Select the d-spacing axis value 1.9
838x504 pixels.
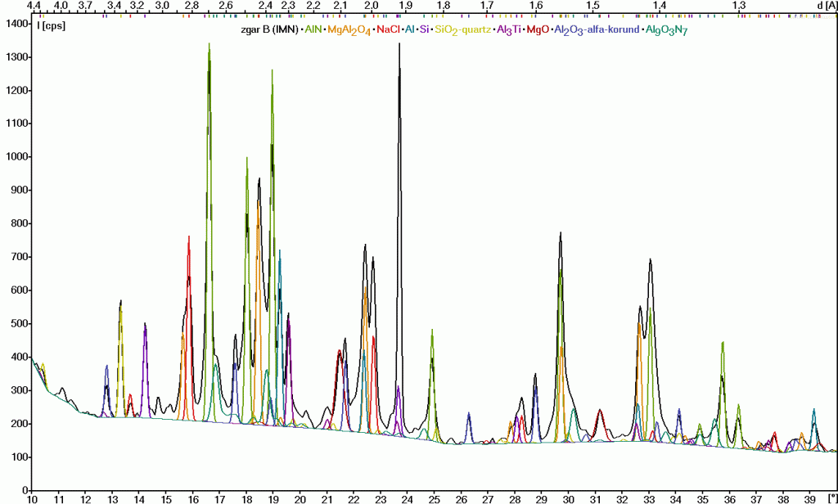(406, 6)
